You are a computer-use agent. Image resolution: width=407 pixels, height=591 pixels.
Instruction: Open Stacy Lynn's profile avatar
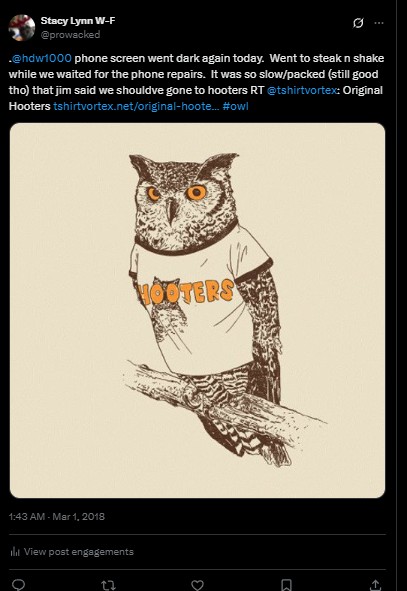click(22, 28)
